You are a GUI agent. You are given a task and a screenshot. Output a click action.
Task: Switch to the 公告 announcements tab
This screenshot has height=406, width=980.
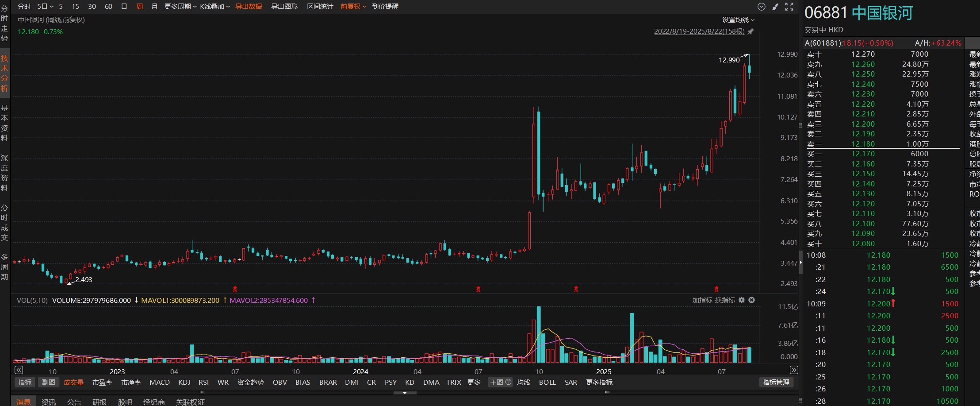click(74, 402)
